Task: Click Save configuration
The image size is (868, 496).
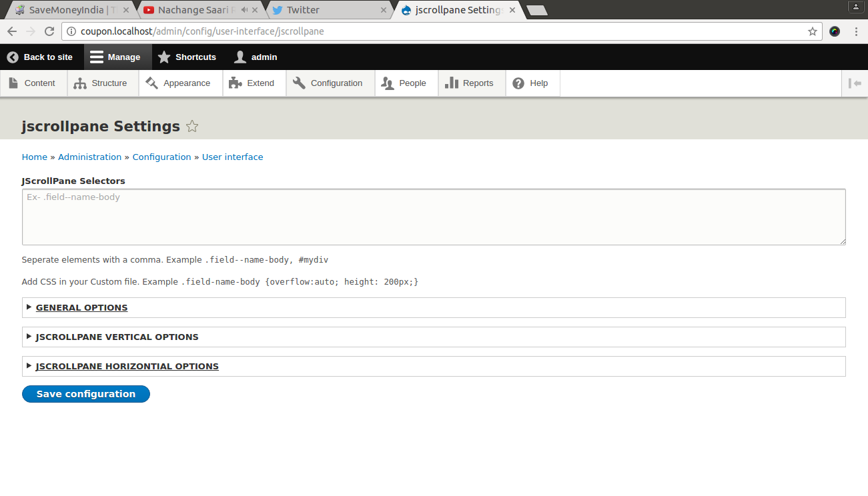Action: pos(85,394)
